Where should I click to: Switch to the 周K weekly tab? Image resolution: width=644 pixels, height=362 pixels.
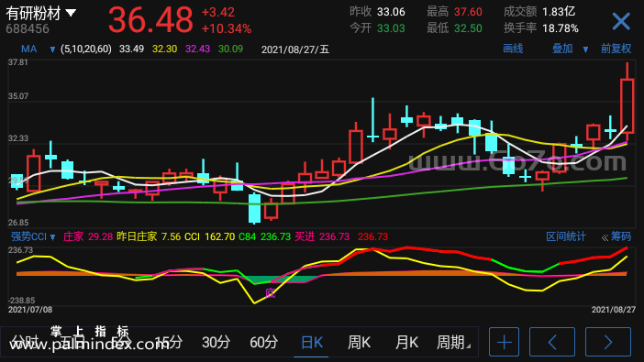[359, 342]
